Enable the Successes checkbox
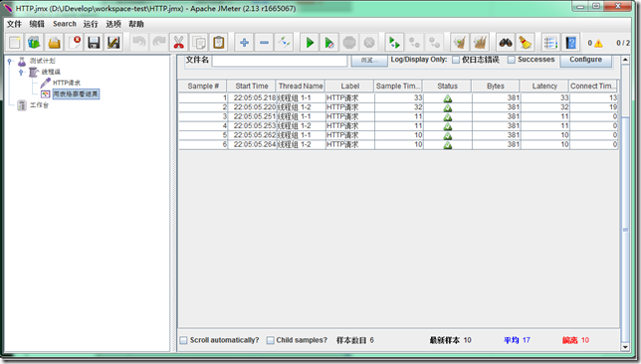The height and width of the screenshot is (364, 641). (x=511, y=60)
